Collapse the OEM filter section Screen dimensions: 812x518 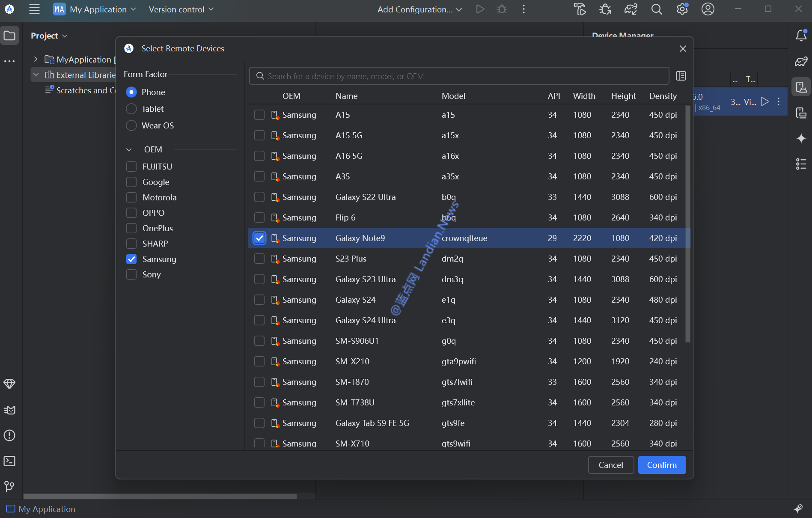[x=129, y=149]
